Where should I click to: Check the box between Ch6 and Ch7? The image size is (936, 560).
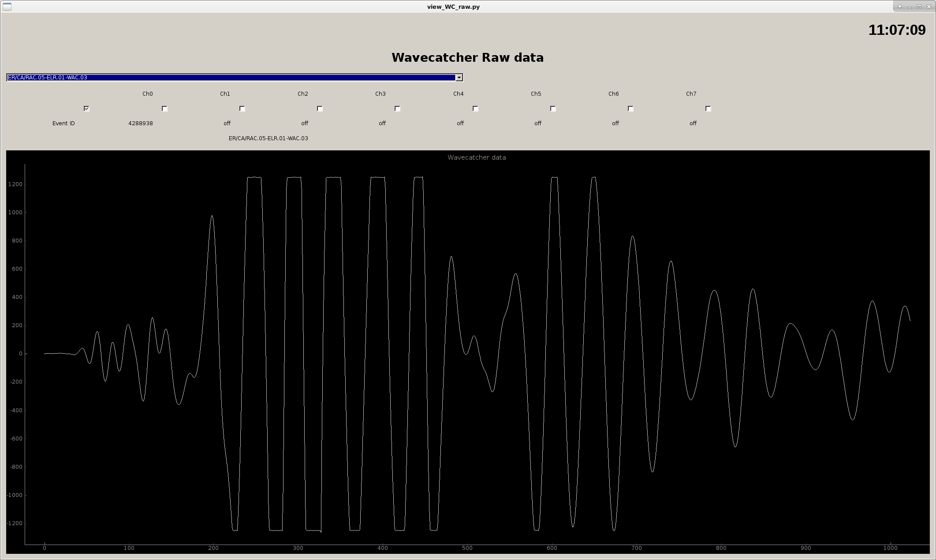click(x=630, y=108)
